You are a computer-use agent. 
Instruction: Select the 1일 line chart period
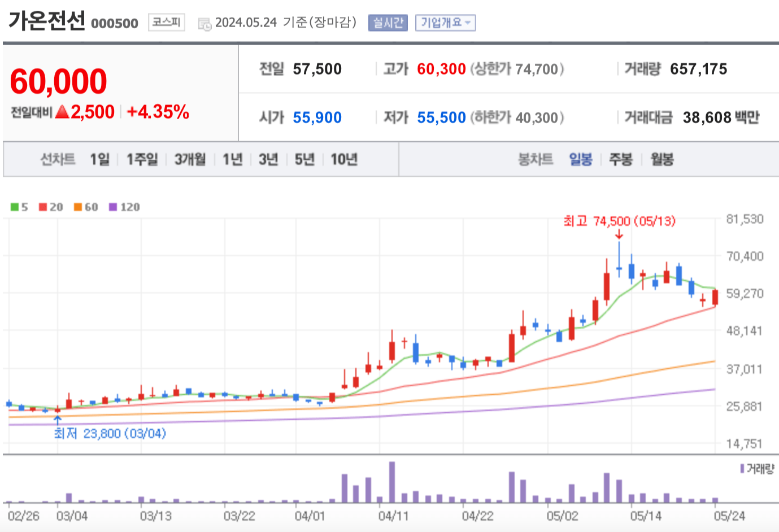pos(99,160)
